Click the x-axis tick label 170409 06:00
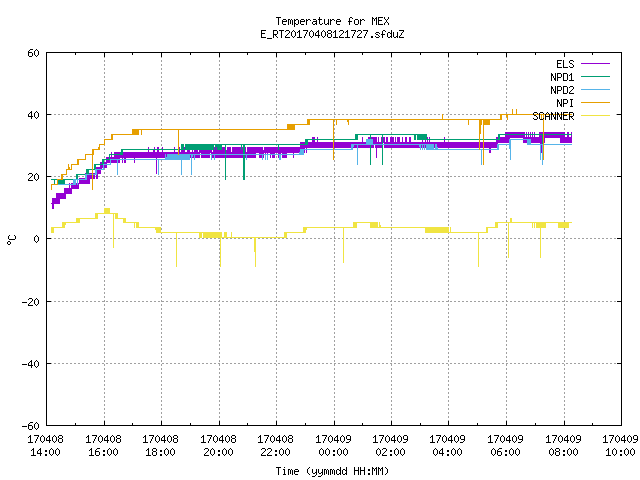The image size is (640, 480). [x=506, y=446]
